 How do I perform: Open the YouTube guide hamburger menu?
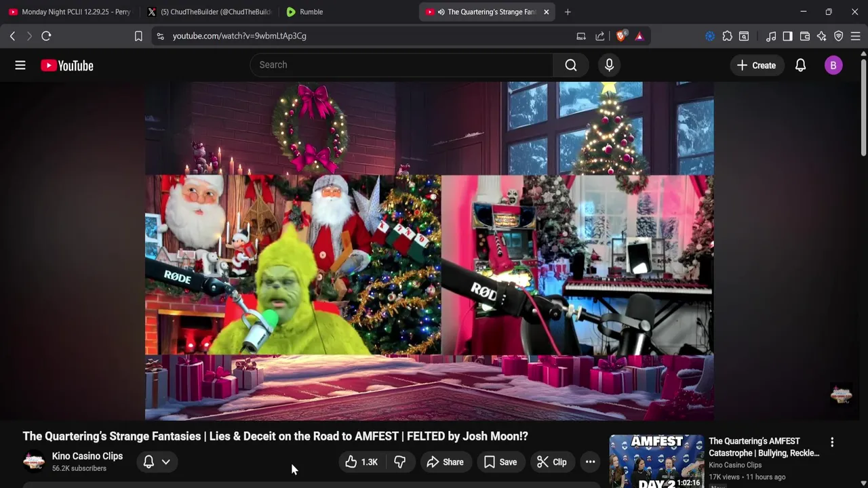(20, 65)
